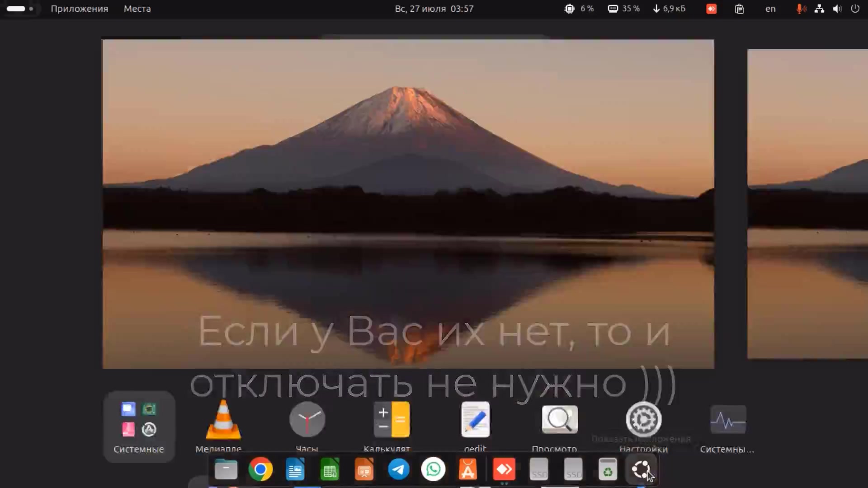Open the trash from the dock
The image size is (868, 488).
coord(608,469)
